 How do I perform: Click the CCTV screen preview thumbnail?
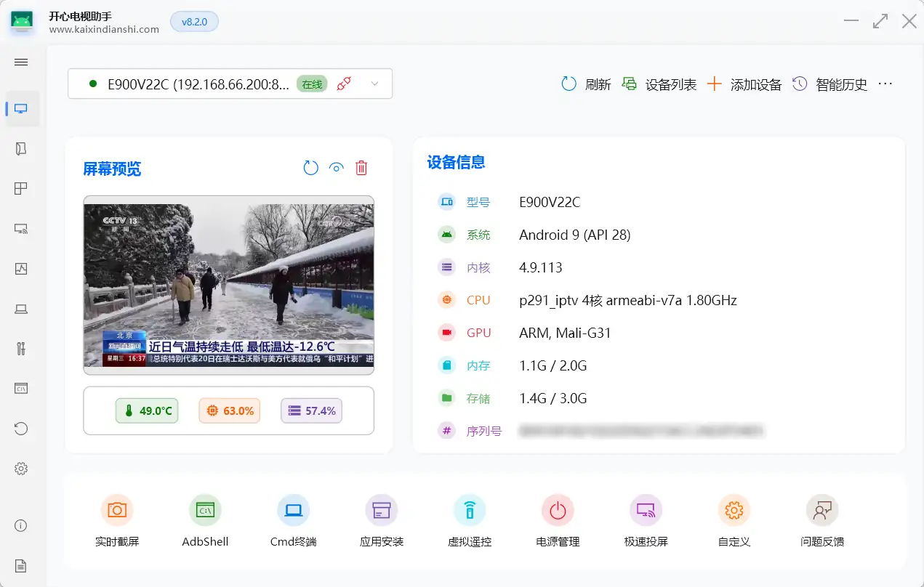tap(228, 285)
